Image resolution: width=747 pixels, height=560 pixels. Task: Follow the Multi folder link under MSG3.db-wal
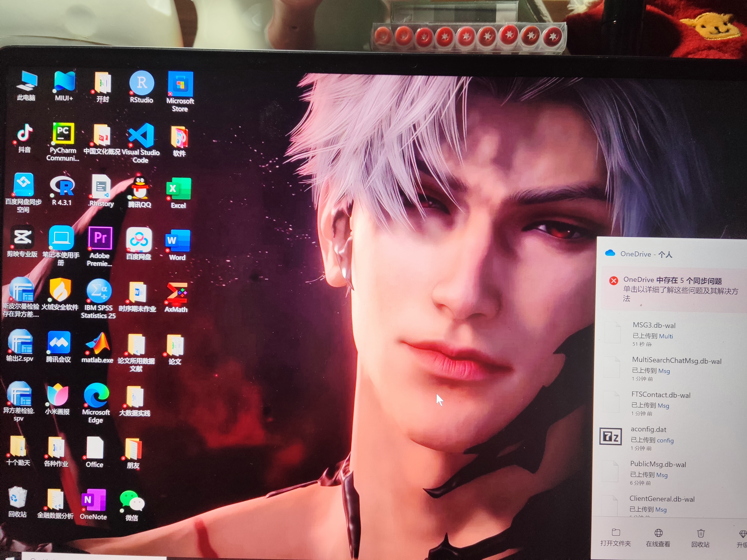(x=666, y=336)
